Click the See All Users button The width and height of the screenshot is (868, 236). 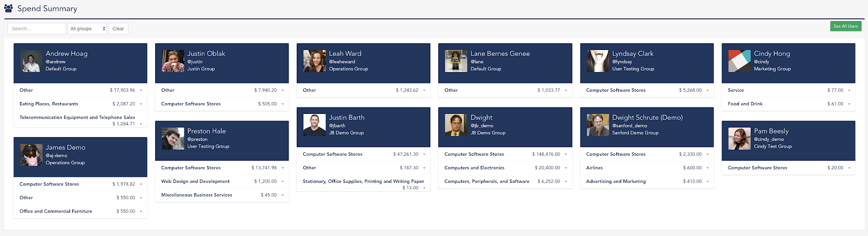pos(846,26)
